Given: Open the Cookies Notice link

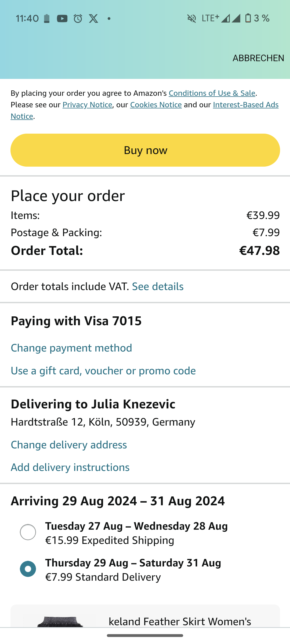Looking at the screenshot, I should pos(156,105).
